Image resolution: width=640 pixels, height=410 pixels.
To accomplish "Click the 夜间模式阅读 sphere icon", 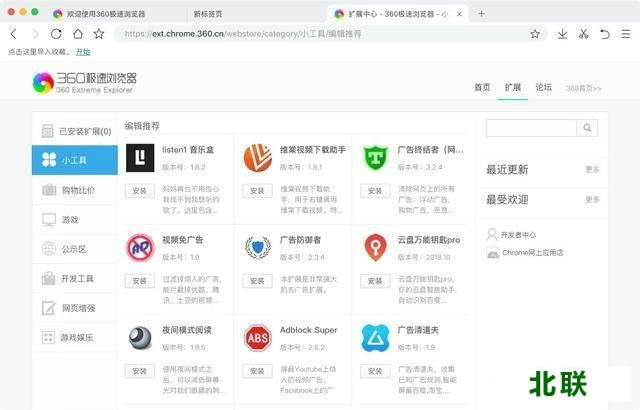I will point(140,338).
